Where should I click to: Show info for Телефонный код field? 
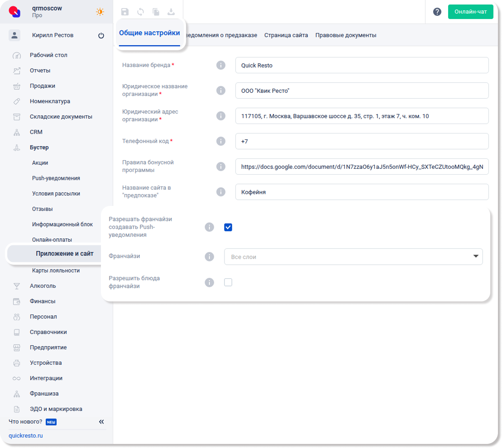(x=221, y=141)
